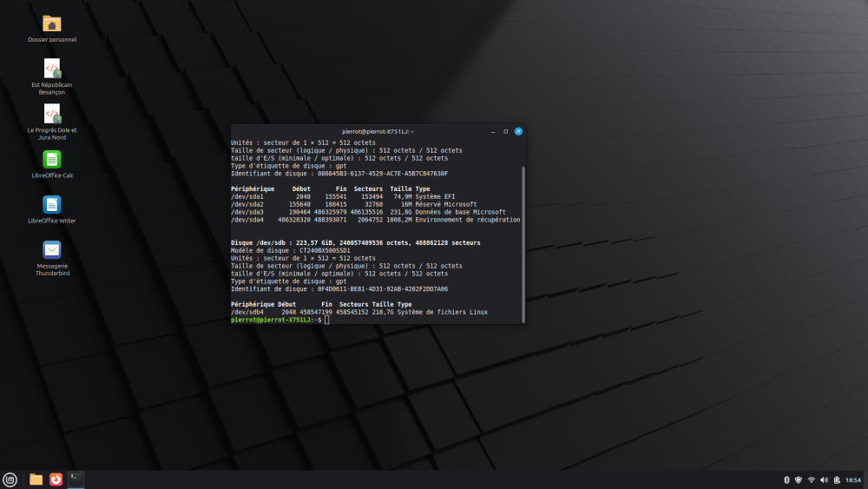Viewport: 868px width, 489px height.
Task: Open the sound volume applet
Action: [825, 479]
